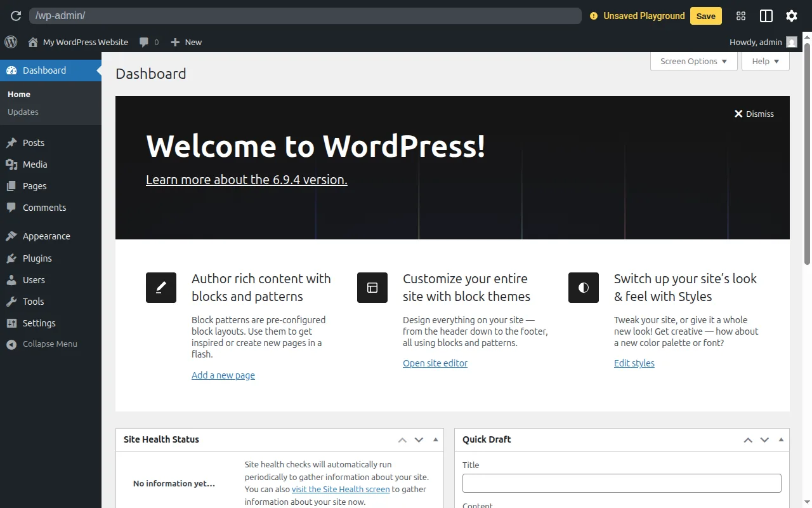The width and height of the screenshot is (812, 508).
Task: Reload the page with the refresh icon
Action: pyautogui.click(x=15, y=16)
